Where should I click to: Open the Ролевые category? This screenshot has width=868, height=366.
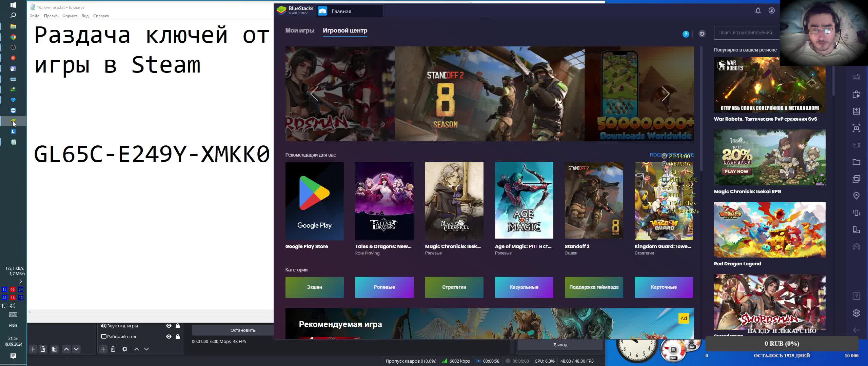[x=384, y=287]
